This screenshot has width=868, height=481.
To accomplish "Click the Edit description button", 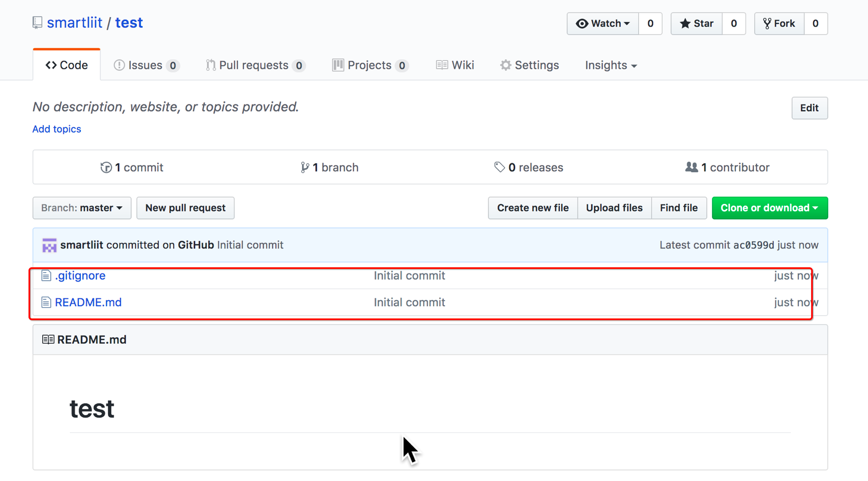I will (x=809, y=108).
